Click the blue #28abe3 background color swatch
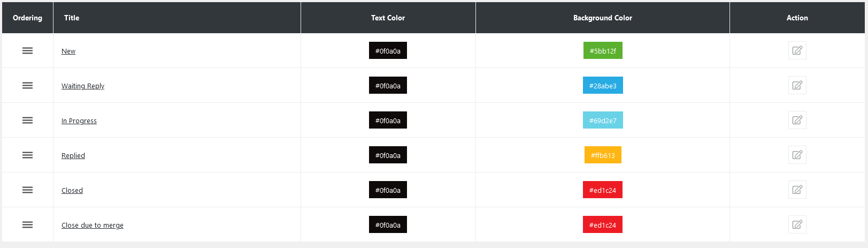 pos(603,86)
